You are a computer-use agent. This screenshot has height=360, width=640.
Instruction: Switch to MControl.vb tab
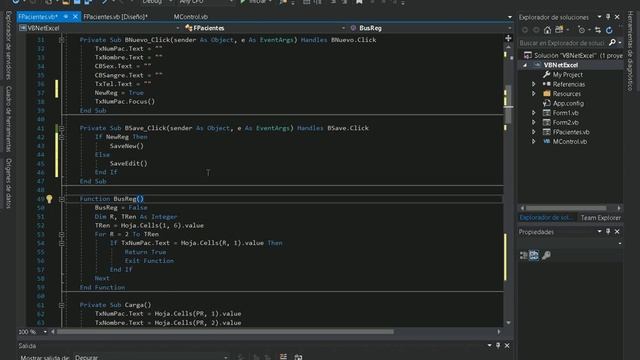point(191,17)
